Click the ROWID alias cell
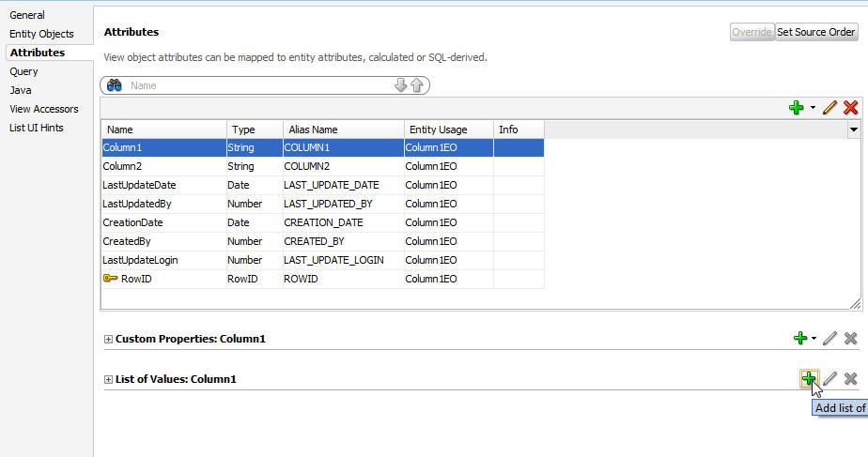868x457 pixels. (x=343, y=279)
